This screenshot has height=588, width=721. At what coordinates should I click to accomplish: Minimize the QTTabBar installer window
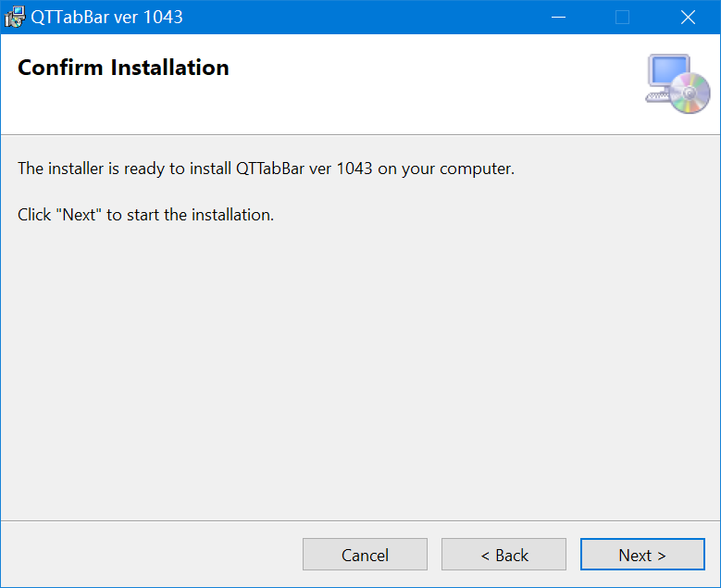[x=558, y=17]
